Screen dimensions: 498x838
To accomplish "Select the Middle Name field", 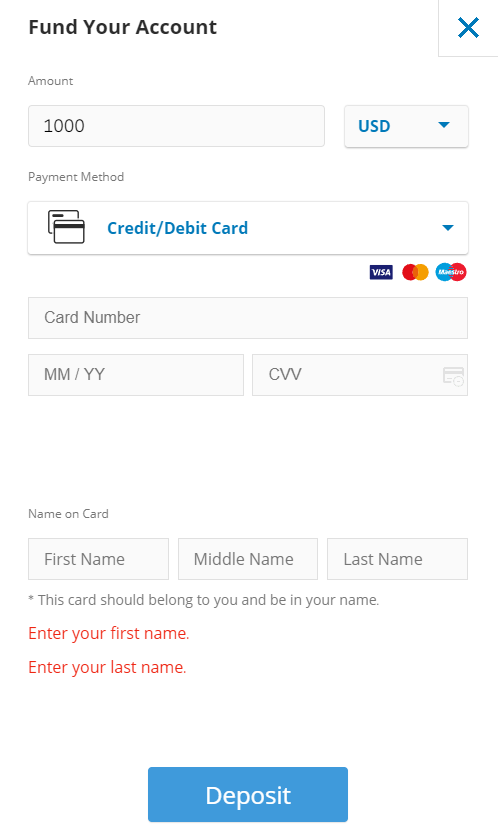I will click(248, 559).
